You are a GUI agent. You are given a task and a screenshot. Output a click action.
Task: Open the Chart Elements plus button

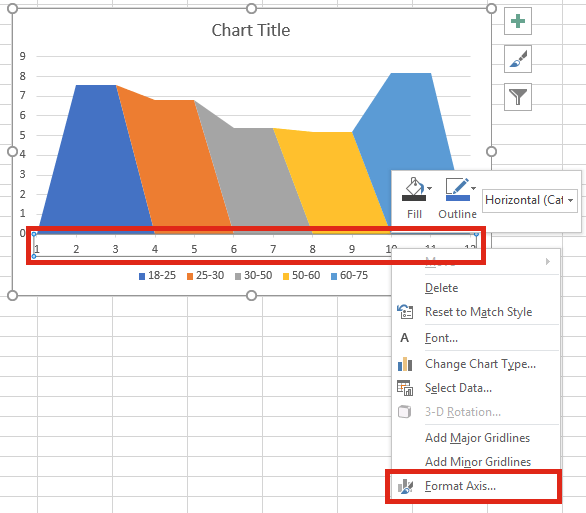[518, 21]
